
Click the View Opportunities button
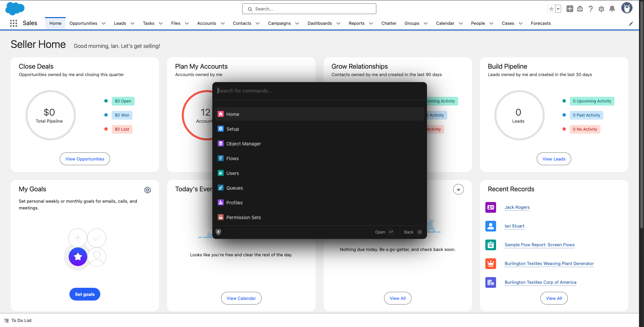(x=85, y=159)
